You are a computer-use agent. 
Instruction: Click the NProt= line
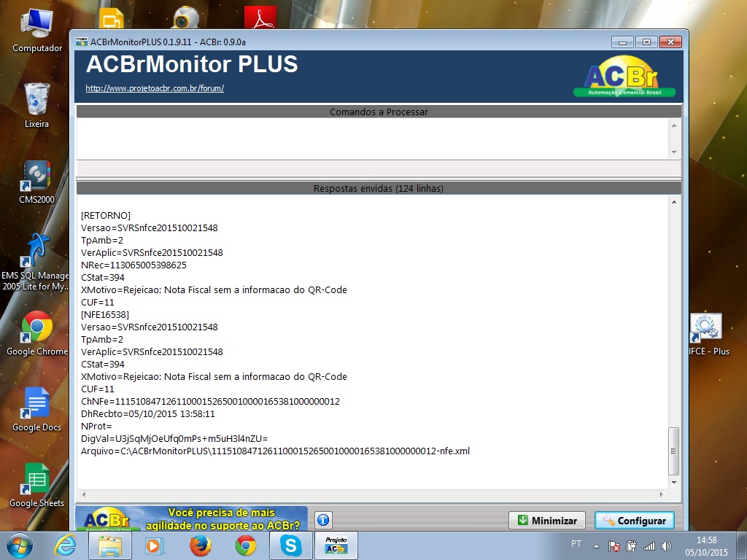coord(96,426)
